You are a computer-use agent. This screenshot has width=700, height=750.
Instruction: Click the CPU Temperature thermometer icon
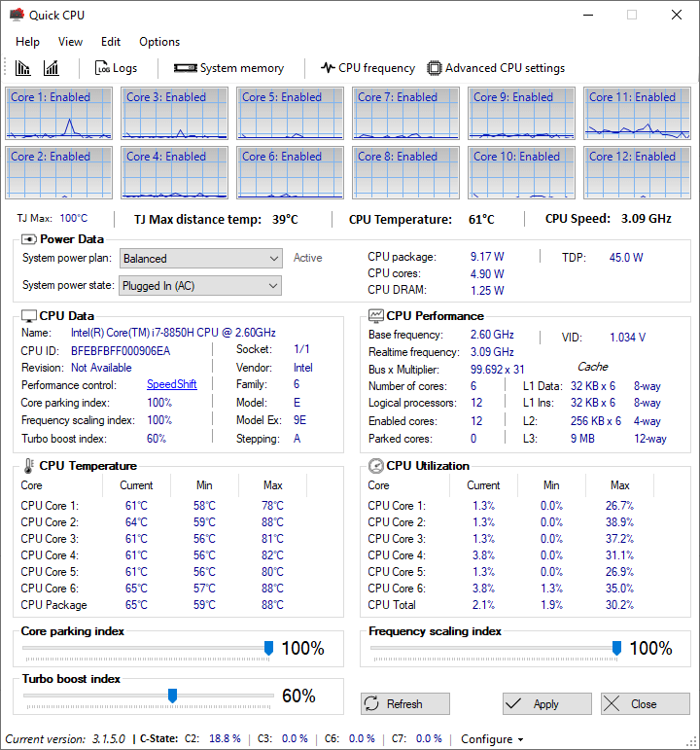(29, 466)
